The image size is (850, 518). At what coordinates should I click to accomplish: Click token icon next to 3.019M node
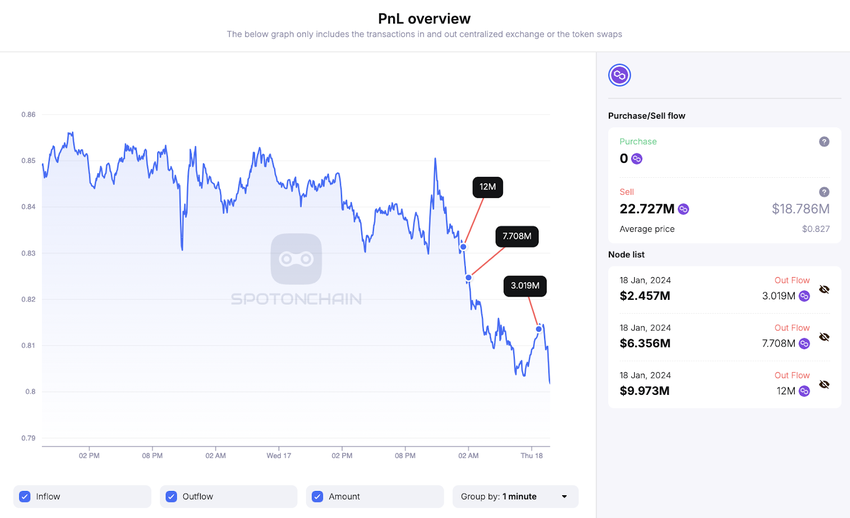tap(804, 296)
